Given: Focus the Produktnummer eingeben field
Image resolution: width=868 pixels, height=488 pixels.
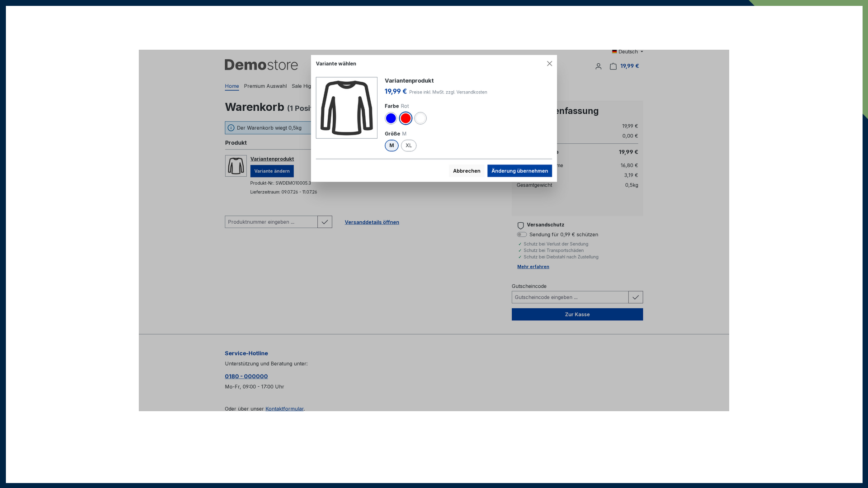Looking at the screenshot, I should (271, 222).
